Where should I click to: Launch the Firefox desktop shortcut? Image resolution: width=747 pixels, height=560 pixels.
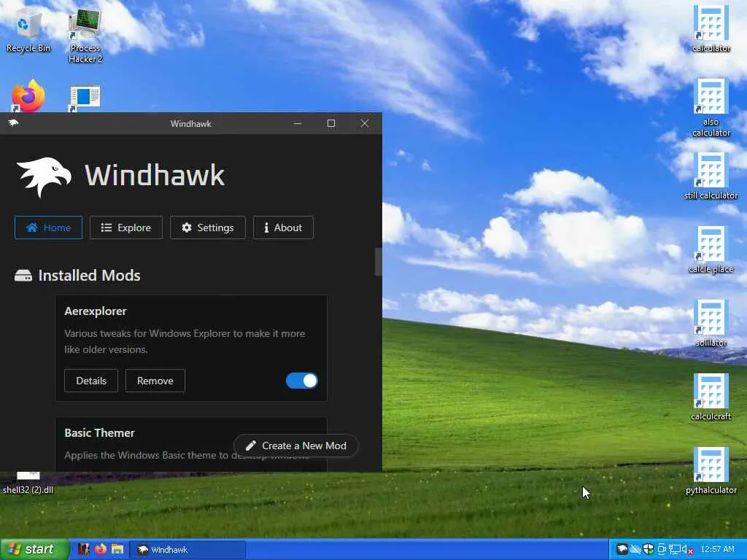28,96
